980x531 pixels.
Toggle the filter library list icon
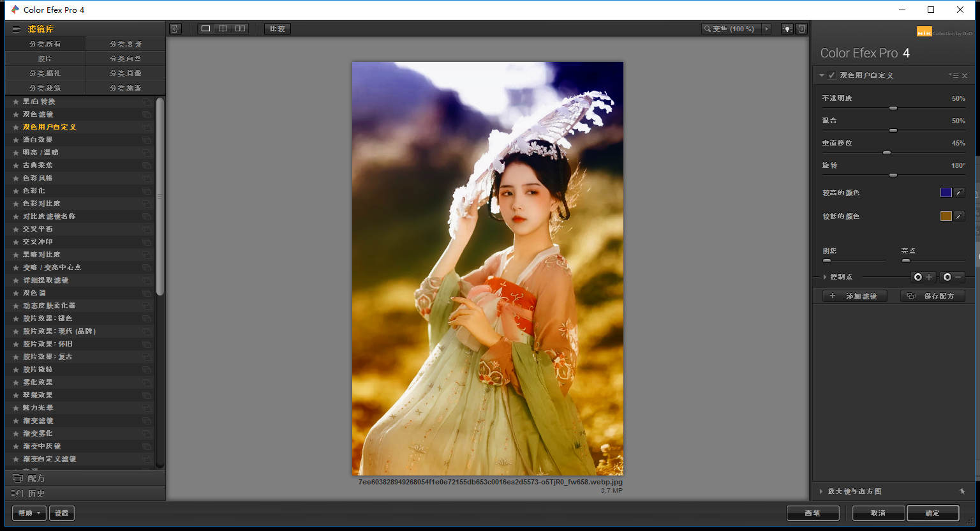point(17,29)
